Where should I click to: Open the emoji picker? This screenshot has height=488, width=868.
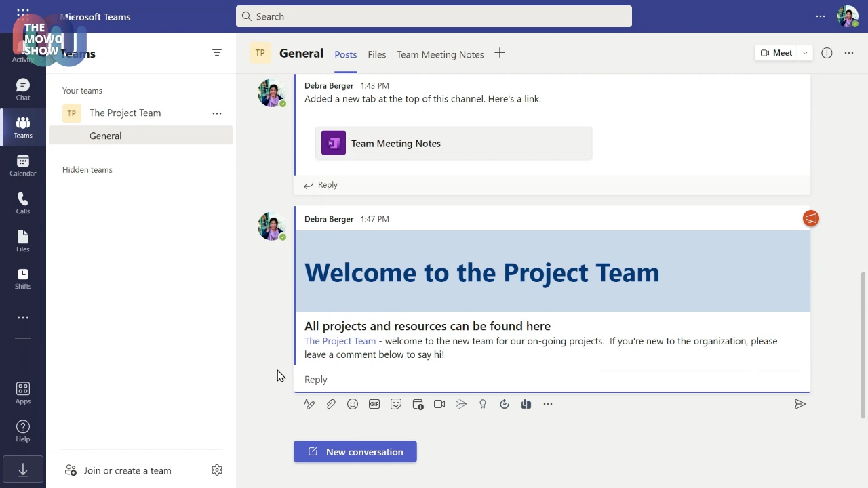point(352,404)
